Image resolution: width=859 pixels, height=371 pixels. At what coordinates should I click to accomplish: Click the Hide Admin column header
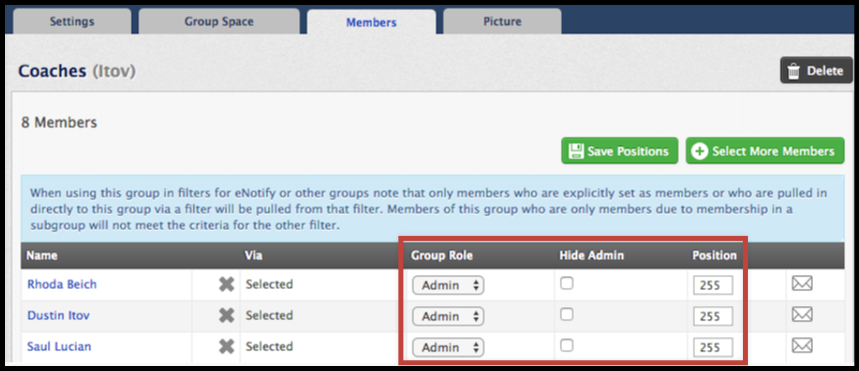coord(592,255)
